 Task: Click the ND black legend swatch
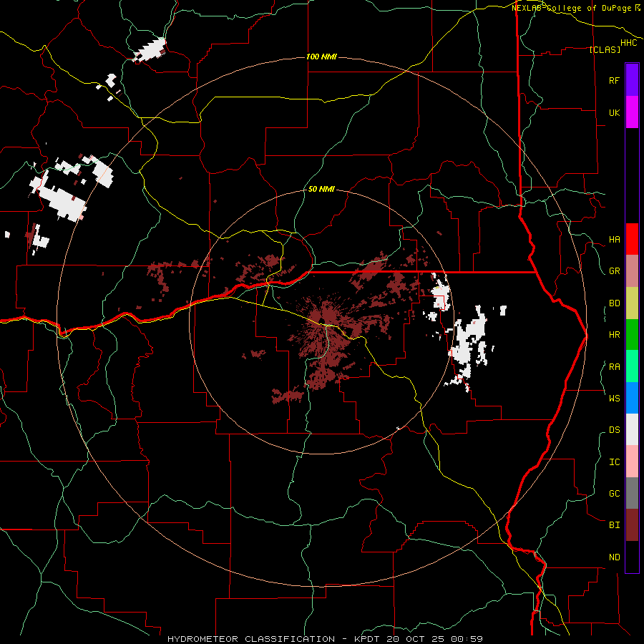632,557
